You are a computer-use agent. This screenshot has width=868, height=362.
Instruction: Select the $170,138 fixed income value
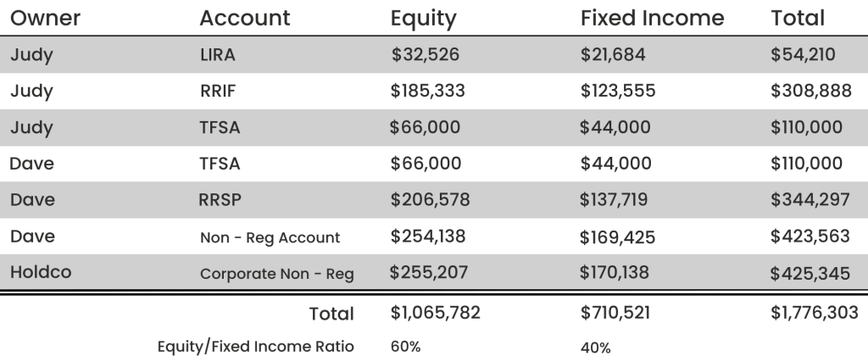pos(617,274)
